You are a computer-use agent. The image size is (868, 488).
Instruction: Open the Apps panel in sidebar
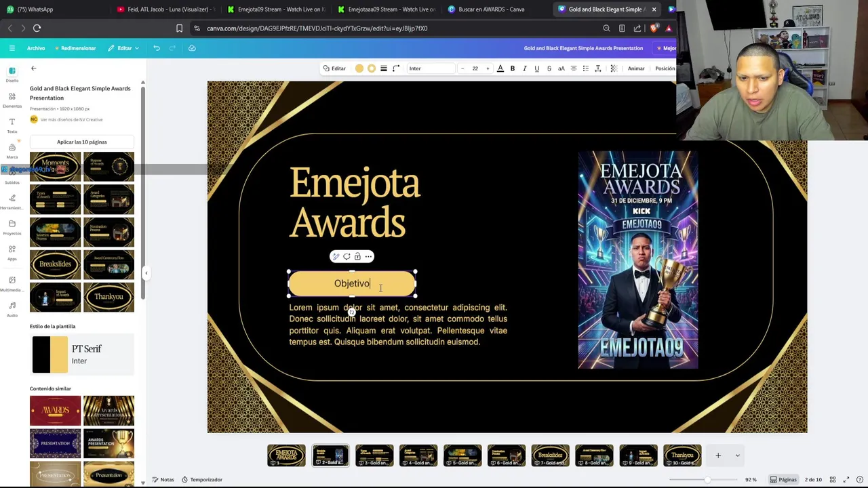12,252
